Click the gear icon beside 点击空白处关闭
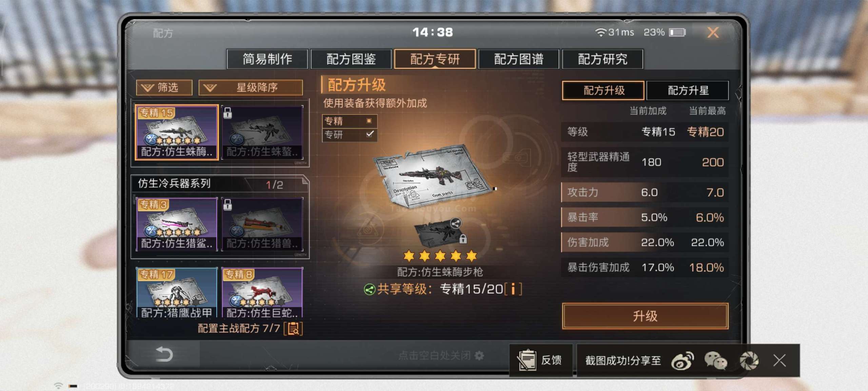Image resolution: width=868 pixels, height=391 pixels. click(x=479, y=355)
